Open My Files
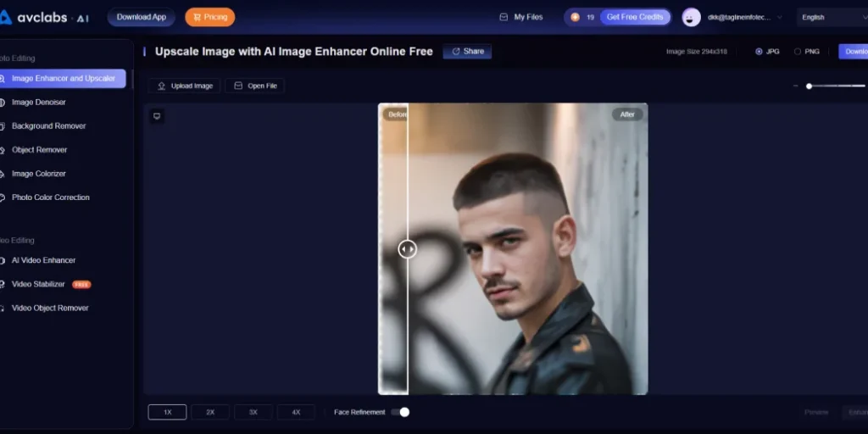 point(521,17)
